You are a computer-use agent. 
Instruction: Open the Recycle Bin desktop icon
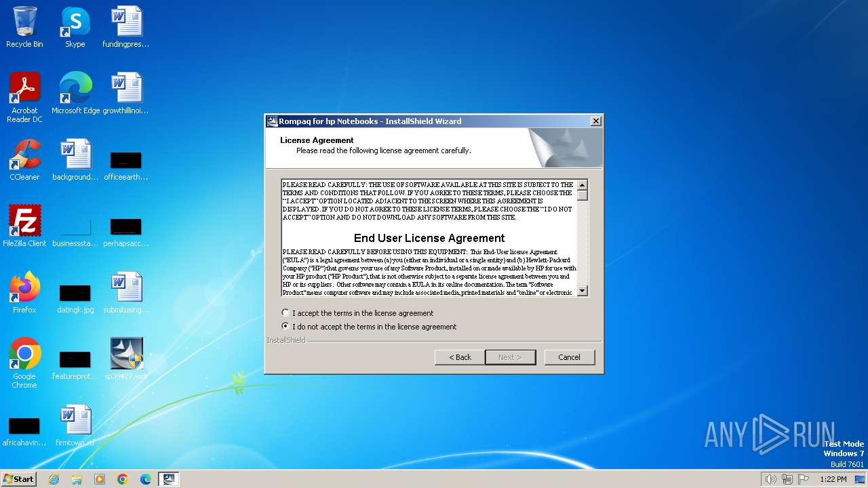click(24, 27)
